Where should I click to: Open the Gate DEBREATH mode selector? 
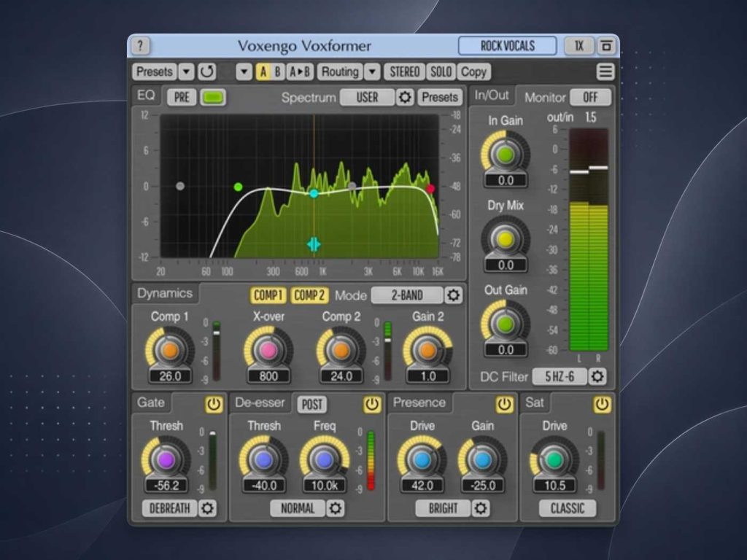[x=169, y=508]
